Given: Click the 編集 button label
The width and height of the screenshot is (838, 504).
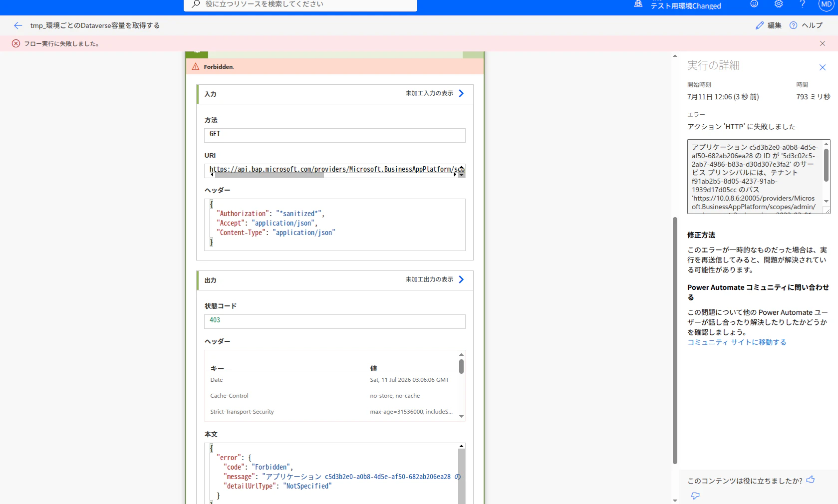Looking at the screenshot, I should [775, 25].
